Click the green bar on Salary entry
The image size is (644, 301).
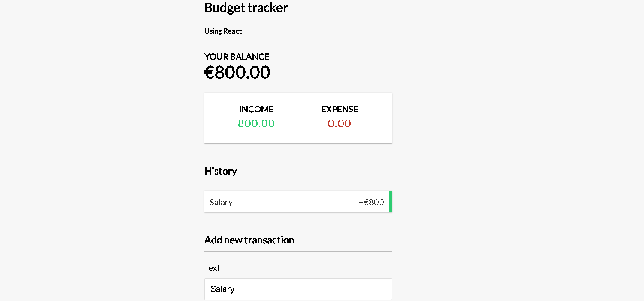pyautogui.click(x=391, y=202)
